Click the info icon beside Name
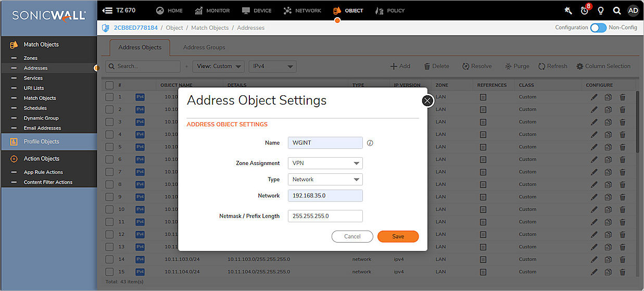Image resolution: width=644 pixels, height=291 pixels. 370,143
